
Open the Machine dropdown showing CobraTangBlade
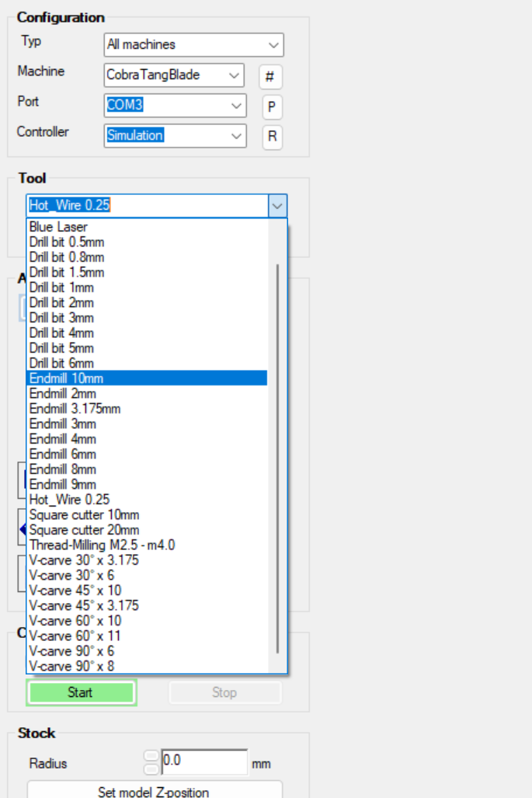tap(174, 75)
